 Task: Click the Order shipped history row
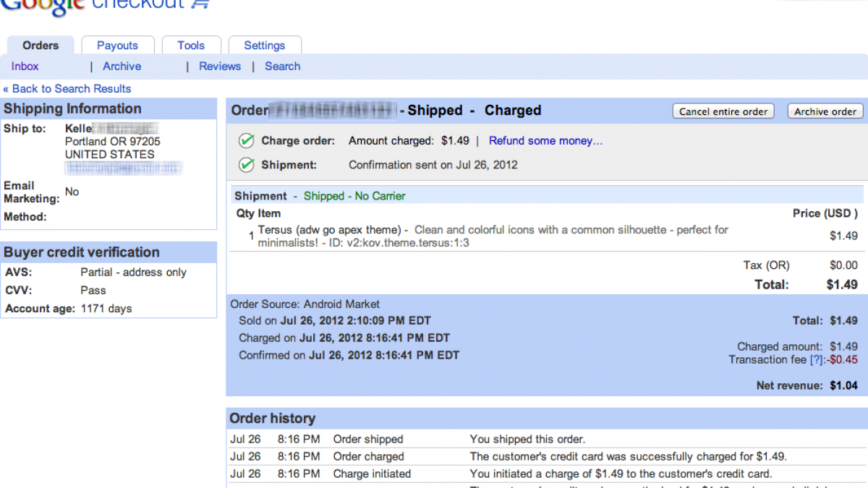(368, 440)
